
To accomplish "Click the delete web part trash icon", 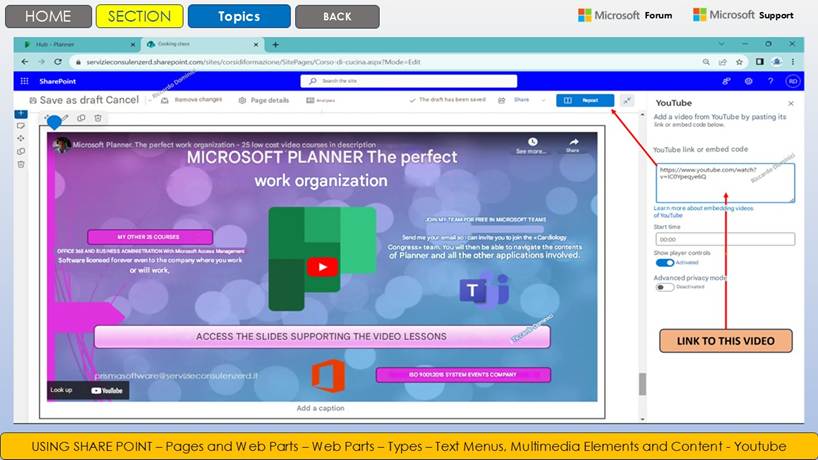I will (98, 118).
